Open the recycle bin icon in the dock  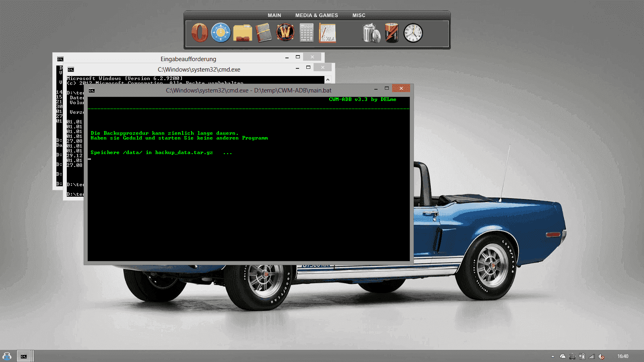[x=371, y=33]
